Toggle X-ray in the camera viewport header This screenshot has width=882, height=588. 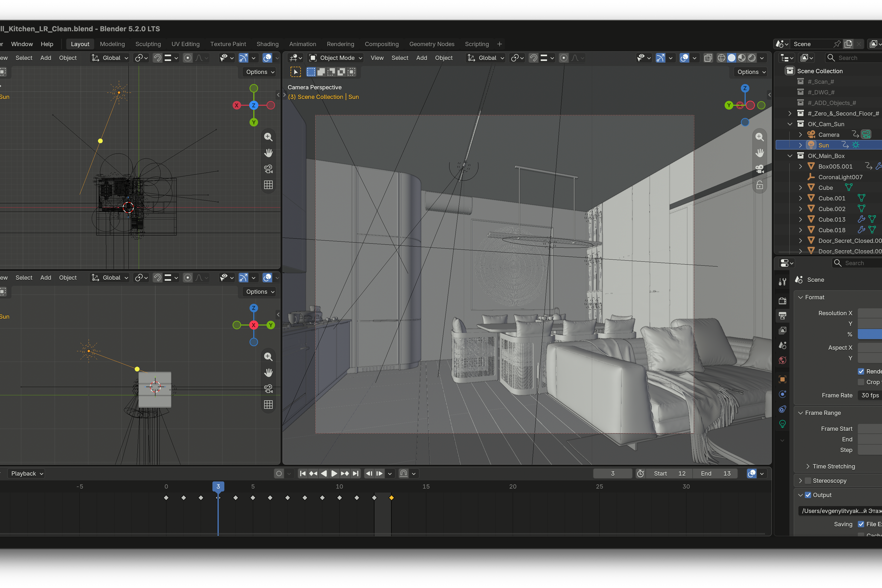(708, 58)
